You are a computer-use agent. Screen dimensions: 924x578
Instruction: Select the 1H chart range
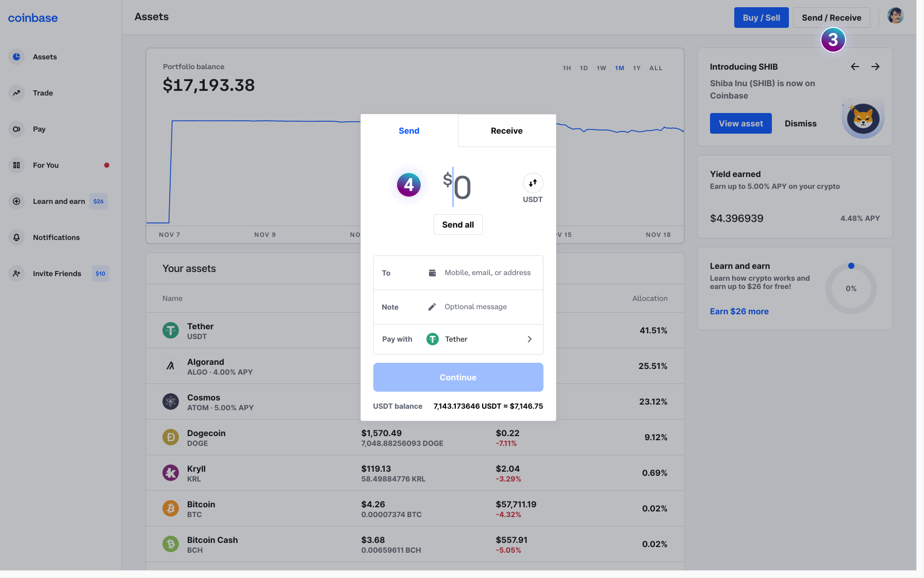[x=567, y=68]
